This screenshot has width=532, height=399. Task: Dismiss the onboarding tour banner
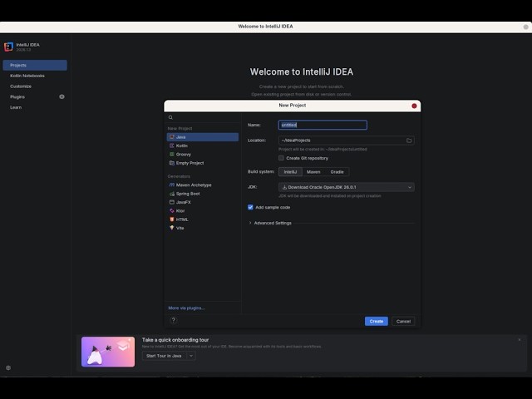click(519, 340)
